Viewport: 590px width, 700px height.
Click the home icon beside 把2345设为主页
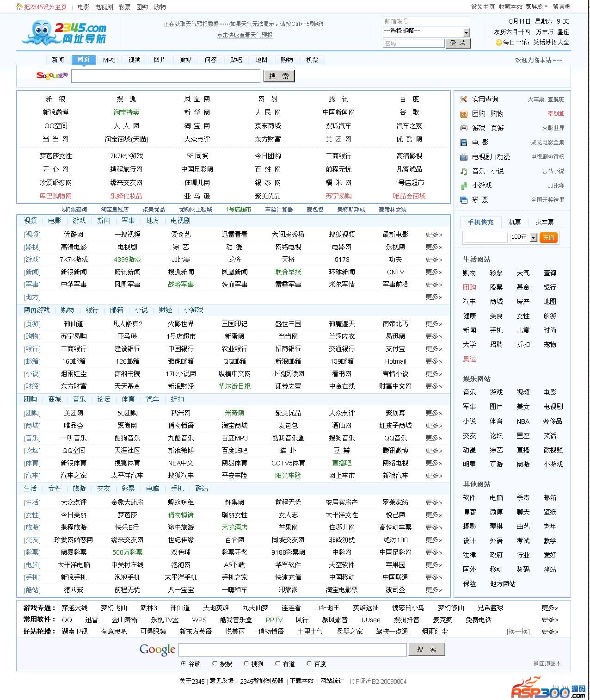(19, 7)
